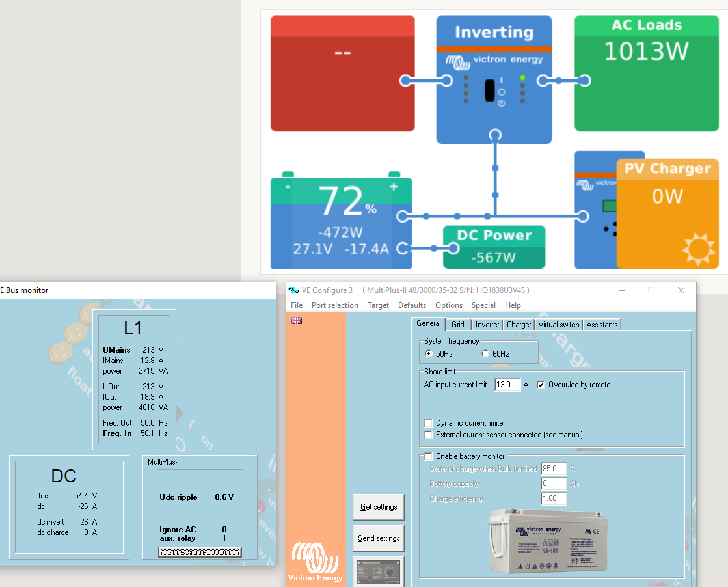
Task: Click Idc charge 0 A reading
Action: click(66, 532)
